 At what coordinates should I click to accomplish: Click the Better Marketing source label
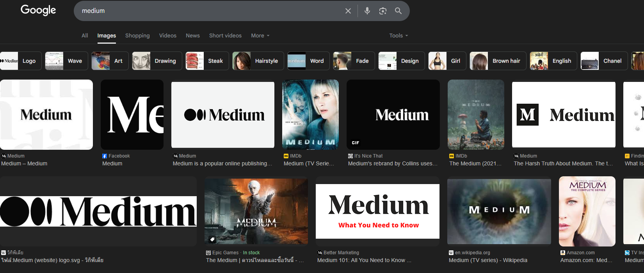click(341, 253)
